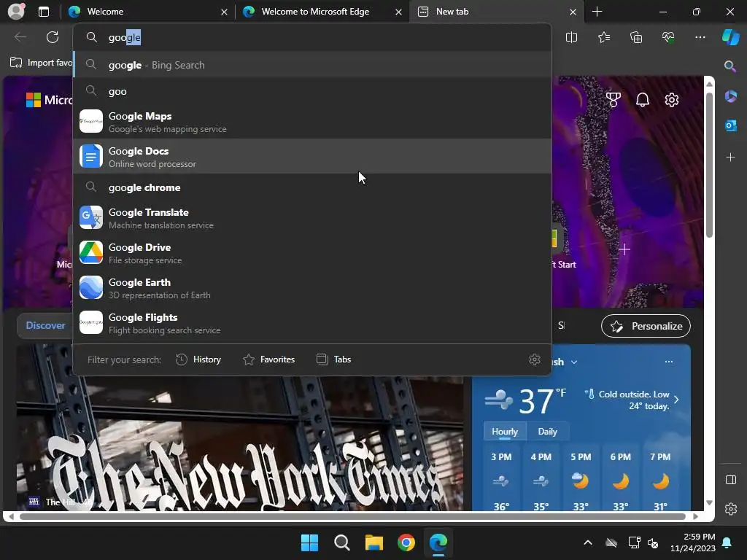Image resolution: width=747 pixels, height=560 pixels.
Task: Open the tab actions menu icon
Action: pyautogui.click(x=44, y=12)
